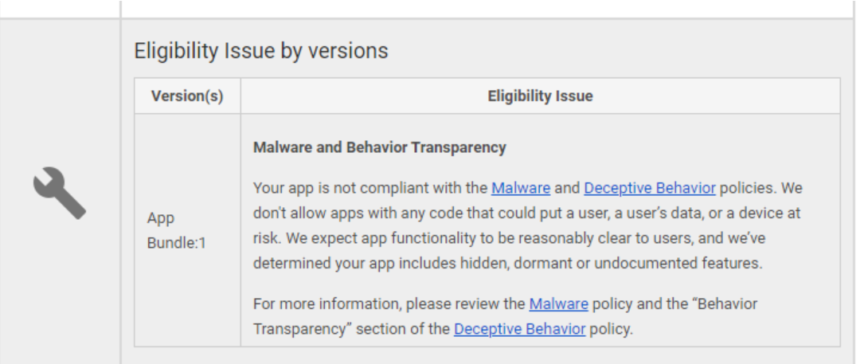The height and width of the screenshot is (364, 868).
Task: Open the Malware link in the first paragraph
Action: click(521, 188)
